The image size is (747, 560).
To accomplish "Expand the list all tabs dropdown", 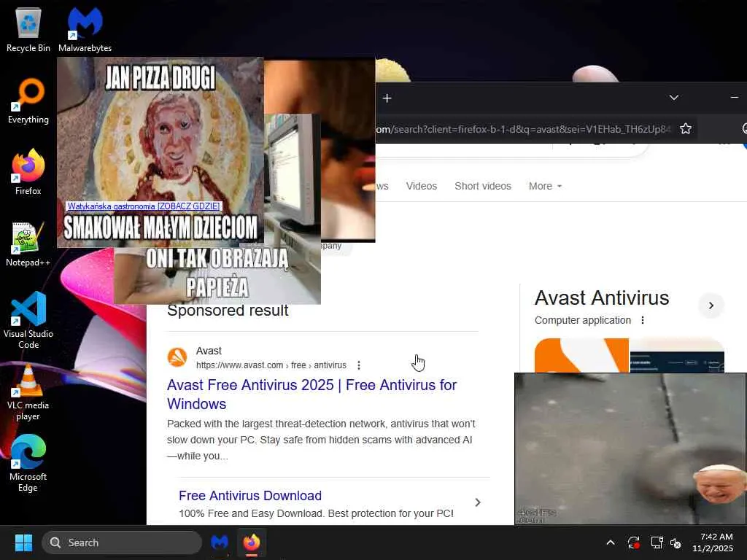I will [x=673, y=98].
